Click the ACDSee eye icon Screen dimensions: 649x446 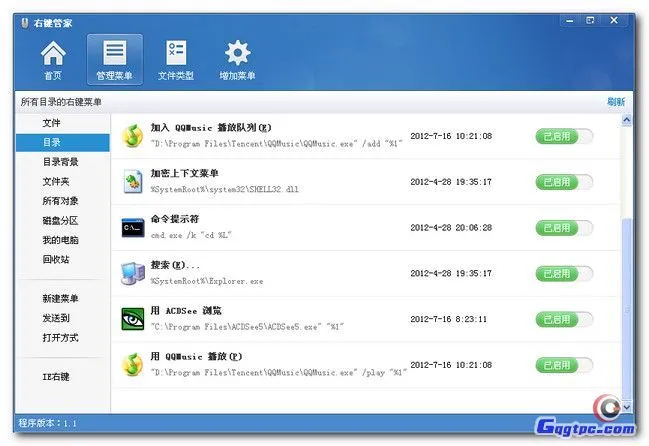coord(132,319)
